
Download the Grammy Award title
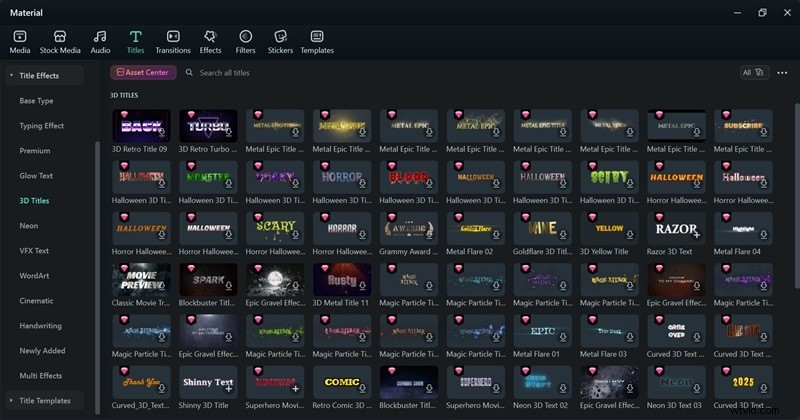(x=429, y=235)
